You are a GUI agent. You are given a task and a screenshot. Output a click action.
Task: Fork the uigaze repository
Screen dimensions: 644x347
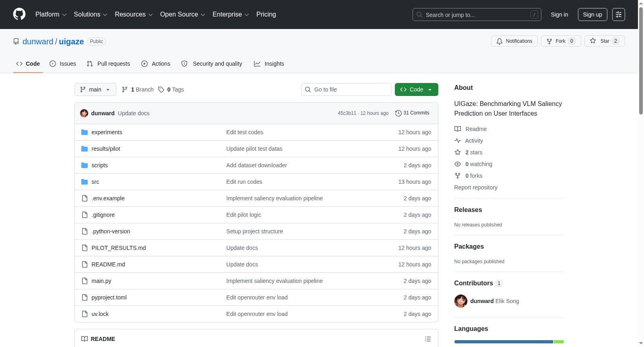[x=561, y=41]
